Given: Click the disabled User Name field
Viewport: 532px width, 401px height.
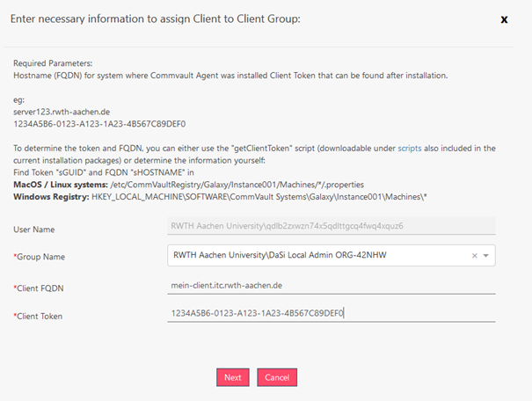Looking at the screenshot, I should [332, 226].
